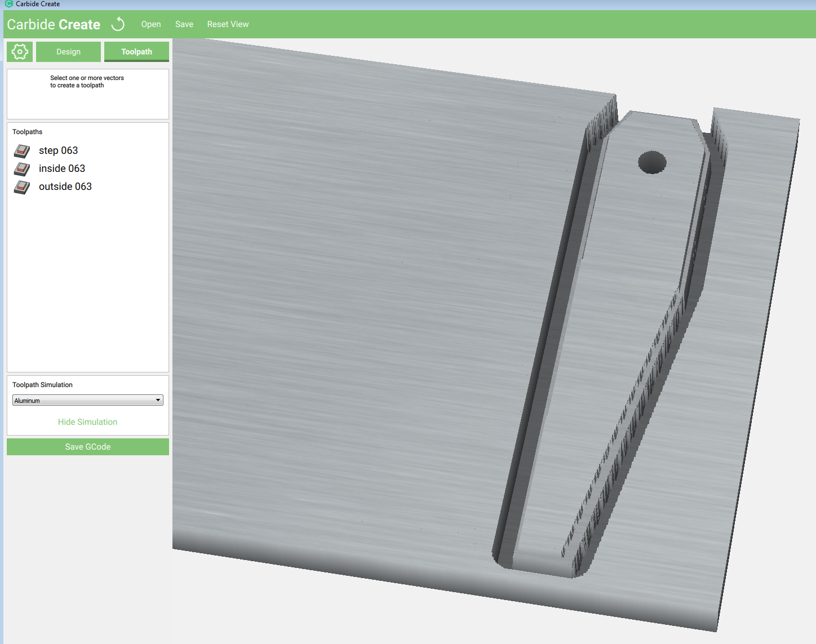Click Hide Simulation link
Screen dimensions: 816x644
point(87,422)
